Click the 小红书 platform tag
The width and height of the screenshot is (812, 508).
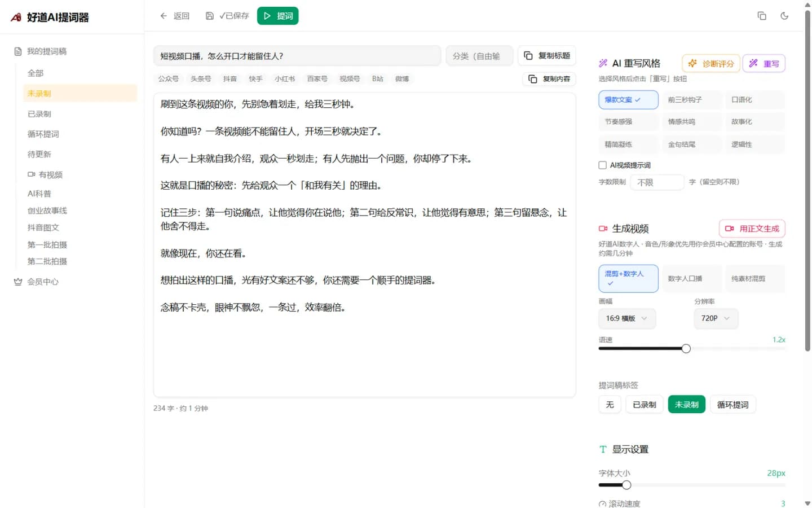tap(285, 79)
